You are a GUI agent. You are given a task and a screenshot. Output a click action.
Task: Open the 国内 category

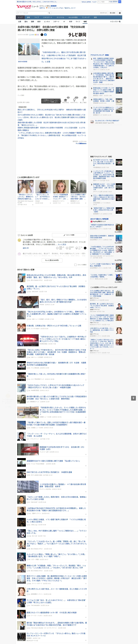pos(26,21)
